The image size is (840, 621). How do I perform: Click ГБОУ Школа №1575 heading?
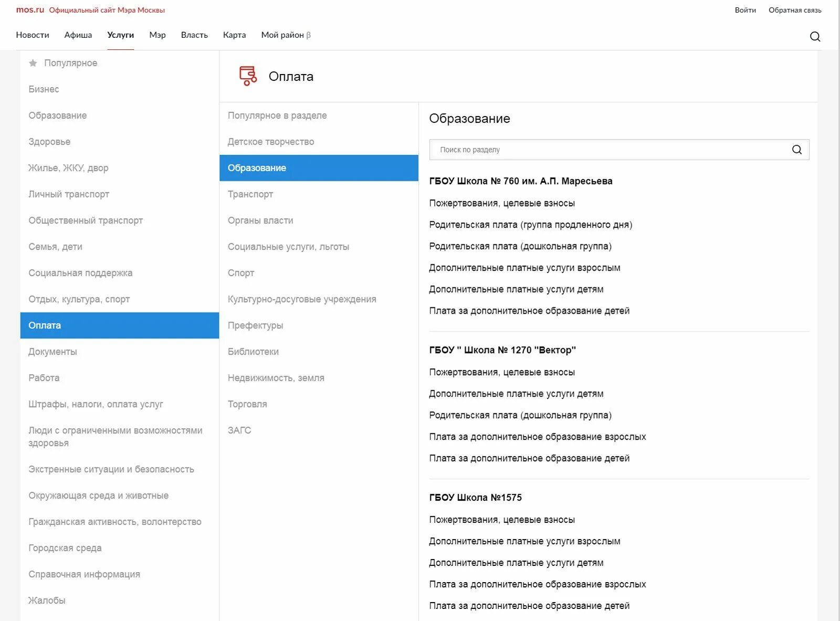476,498
